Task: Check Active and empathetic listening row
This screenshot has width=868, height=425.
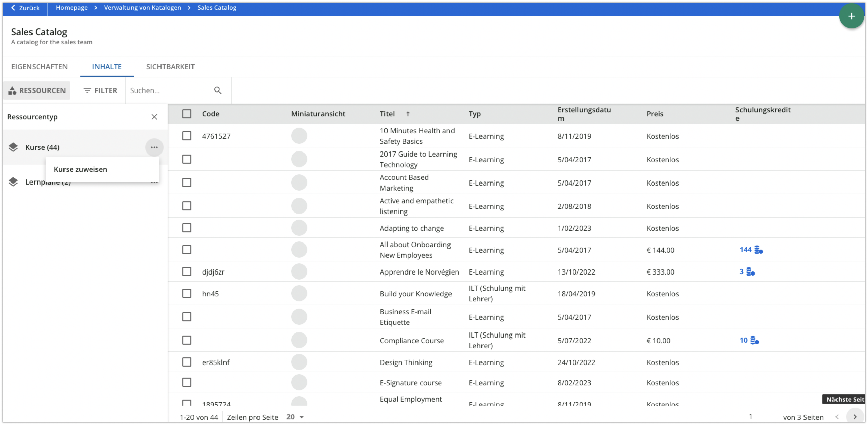Action: tap(187, 206)
